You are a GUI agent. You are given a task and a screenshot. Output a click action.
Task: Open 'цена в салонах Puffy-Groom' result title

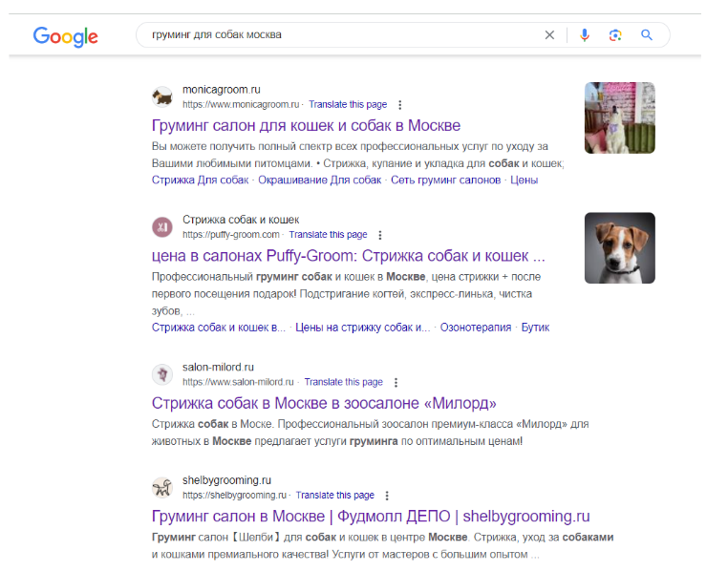[348, 256]
